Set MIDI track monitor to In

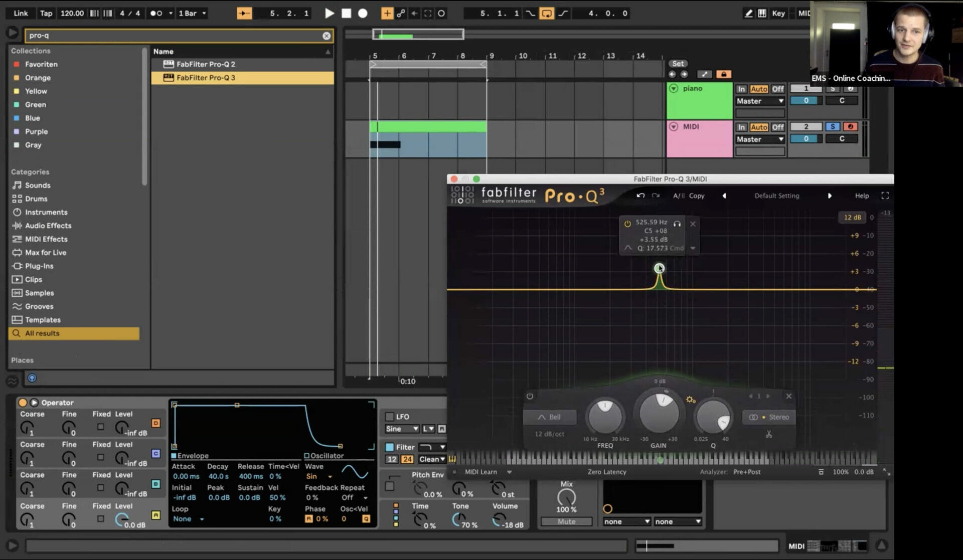(x=741, y=127)
